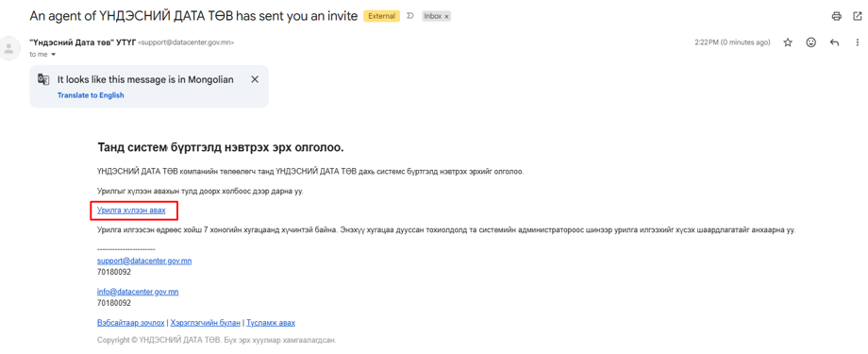Click the support@datacenter.gov.mn link in the email body
The width and height of the screenshot is (868, 354).
pos(144,261)
